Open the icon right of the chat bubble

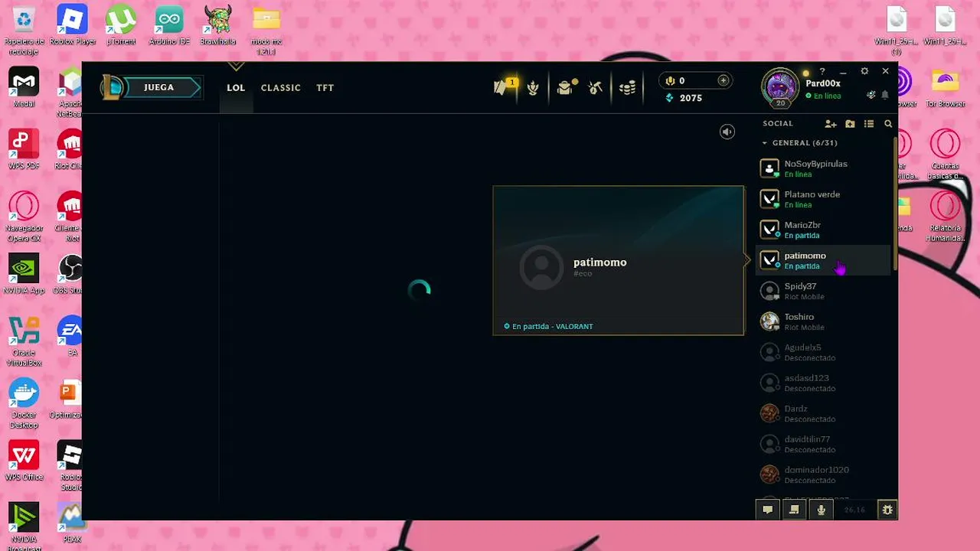(794, 510)
